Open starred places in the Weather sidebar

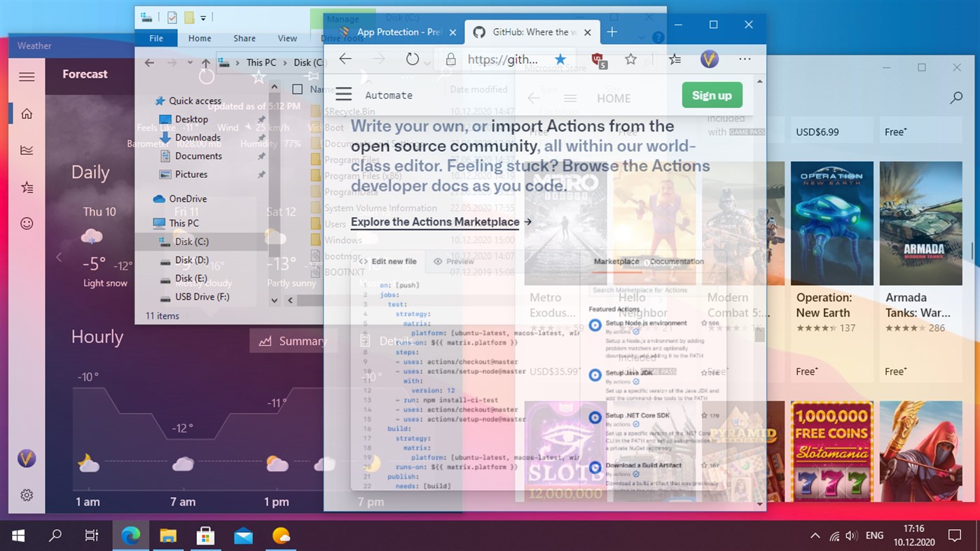(x=27, y=187)
